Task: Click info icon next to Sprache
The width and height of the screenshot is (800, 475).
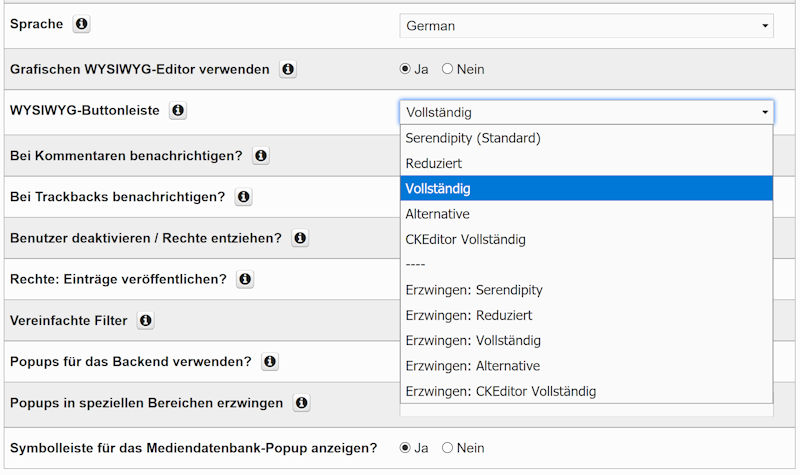Action: click(x=82, y=24)
